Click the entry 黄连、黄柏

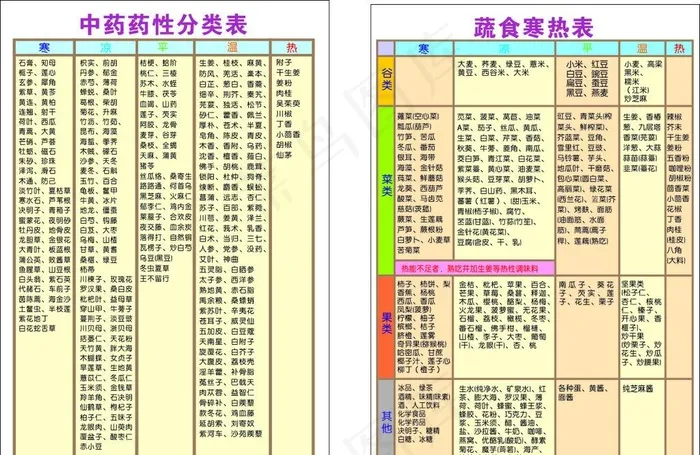click(x=37, y=102)
